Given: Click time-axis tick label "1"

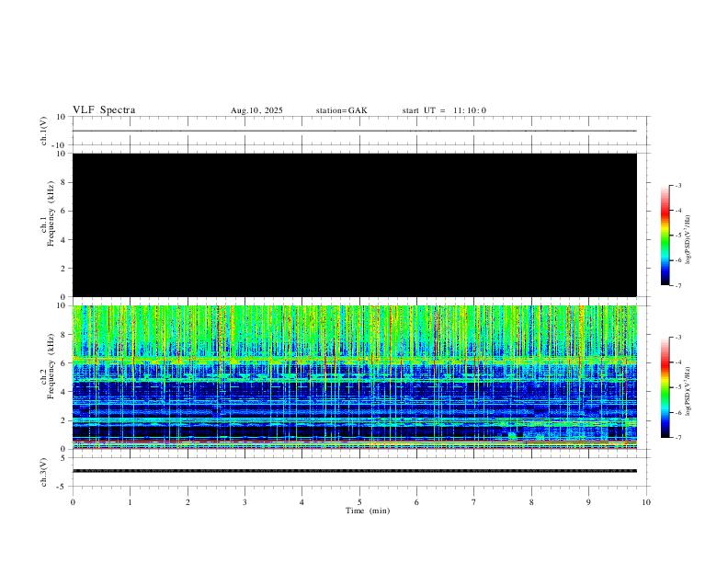Looking at the screenshot, I should coord(130,502).
